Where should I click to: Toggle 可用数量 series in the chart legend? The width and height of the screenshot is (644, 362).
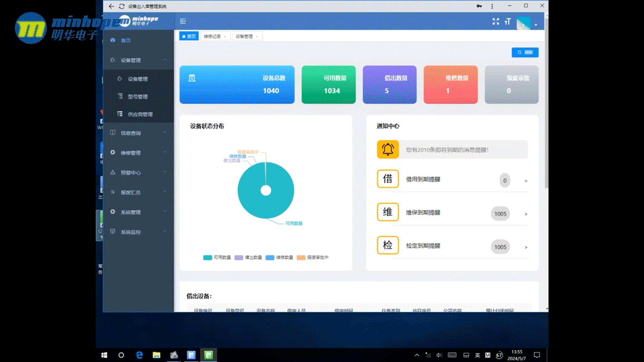point(217,258)
